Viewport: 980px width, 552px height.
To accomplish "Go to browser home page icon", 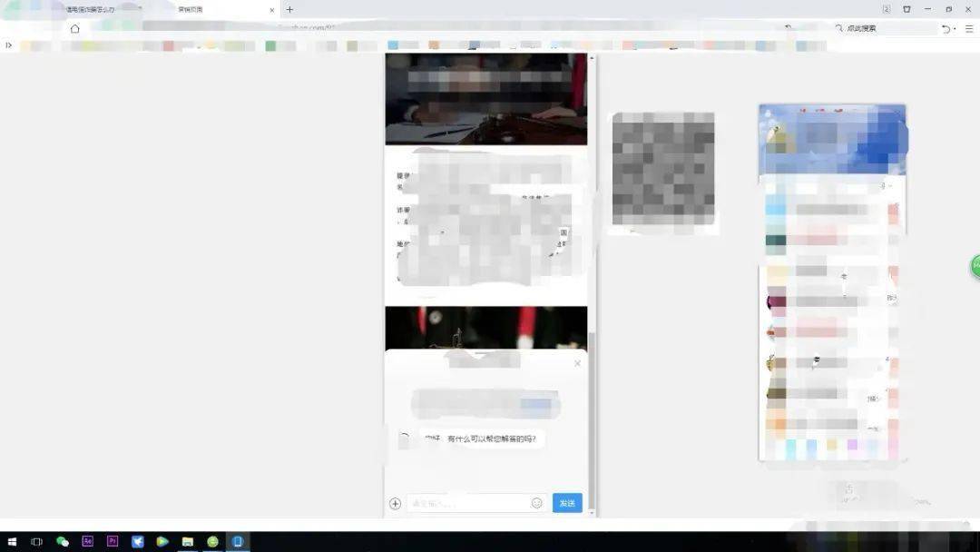I will [x=74, y=28].
